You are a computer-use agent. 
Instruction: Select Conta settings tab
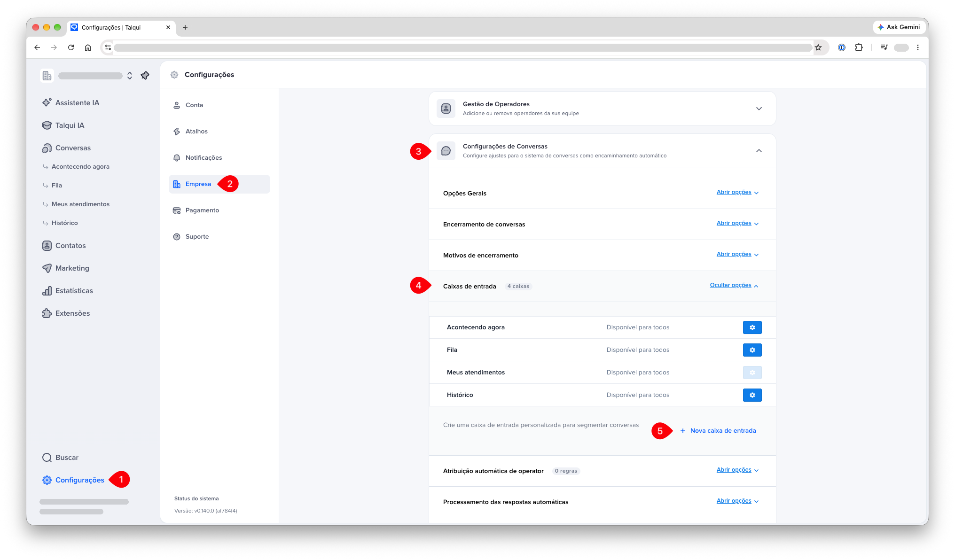(x=219, y=105)
